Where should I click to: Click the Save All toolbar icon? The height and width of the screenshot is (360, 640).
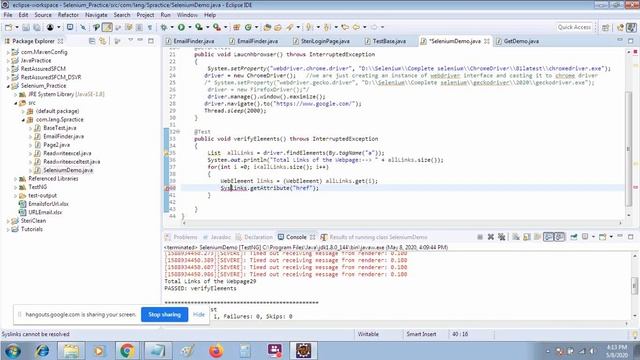click(x=37, y=27)
